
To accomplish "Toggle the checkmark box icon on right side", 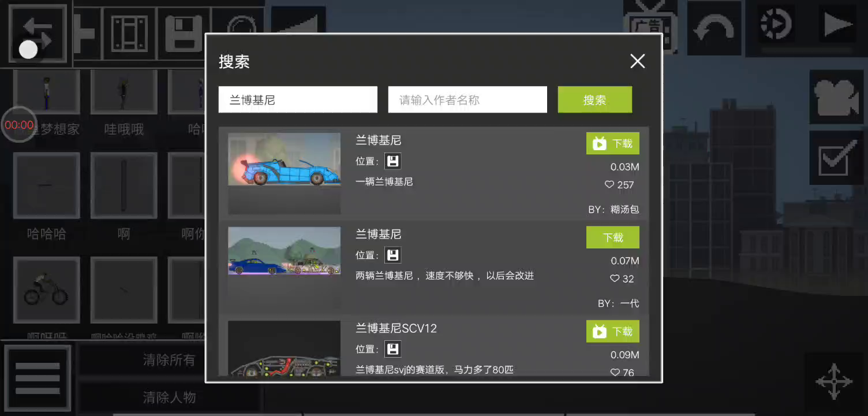I will click(836, 158).
